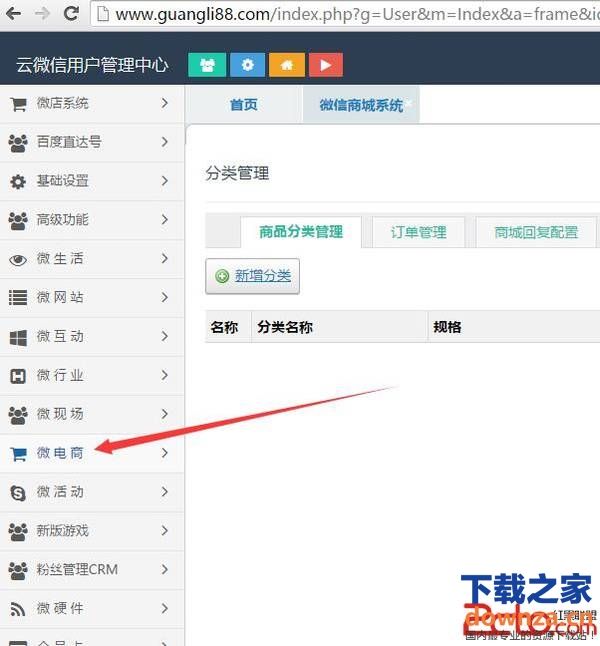Click the blue gear header button
600x646 pixels.
pos(247,65)
